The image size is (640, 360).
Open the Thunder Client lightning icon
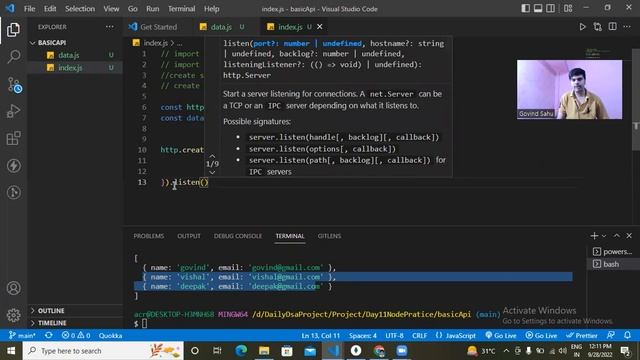(13, 165)
